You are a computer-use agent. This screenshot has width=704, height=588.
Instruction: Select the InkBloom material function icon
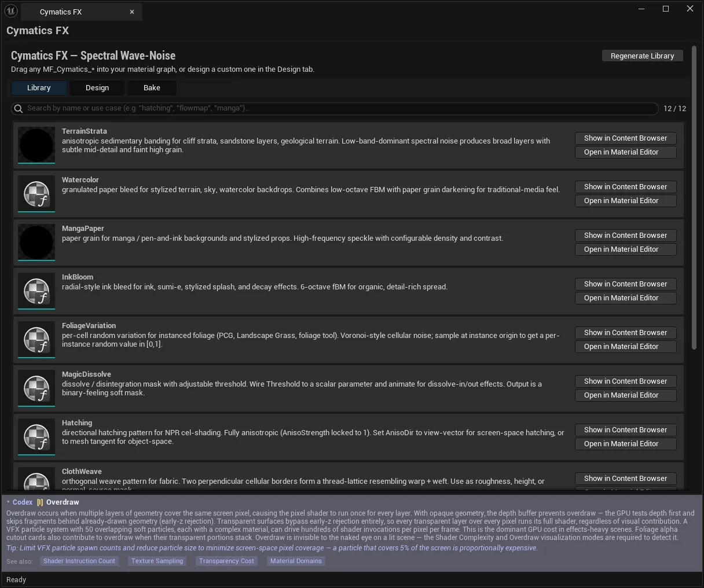(x=36, y=291)
